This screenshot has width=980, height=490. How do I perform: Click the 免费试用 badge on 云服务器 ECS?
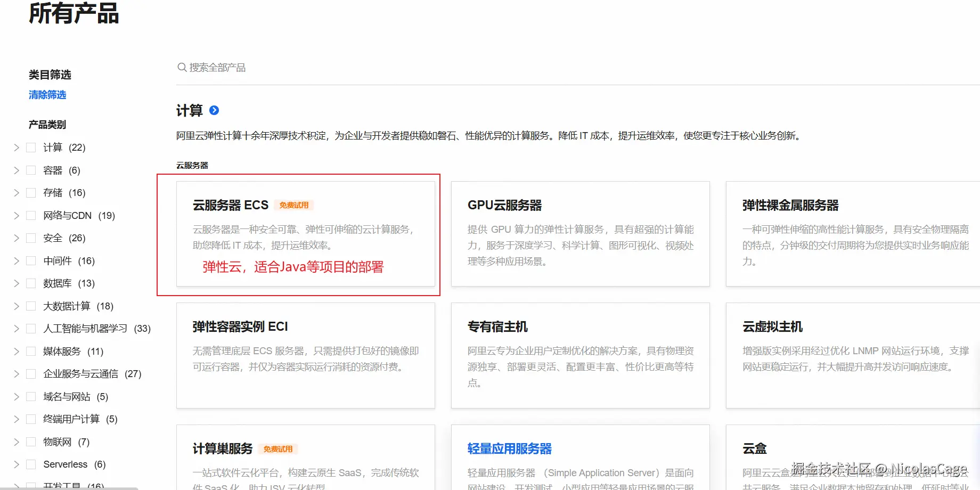coord(294,205)
